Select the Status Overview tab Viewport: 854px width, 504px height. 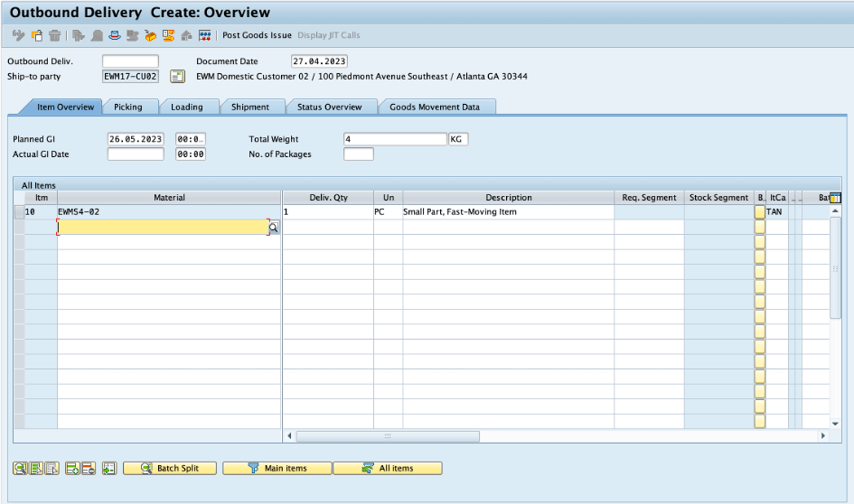330,107
